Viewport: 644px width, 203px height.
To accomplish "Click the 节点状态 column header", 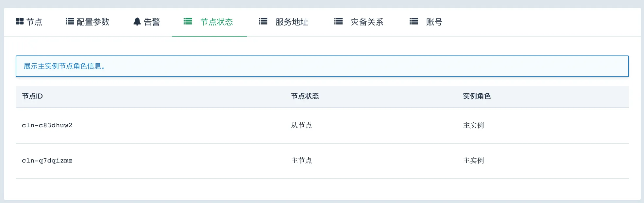I will 305,96.
